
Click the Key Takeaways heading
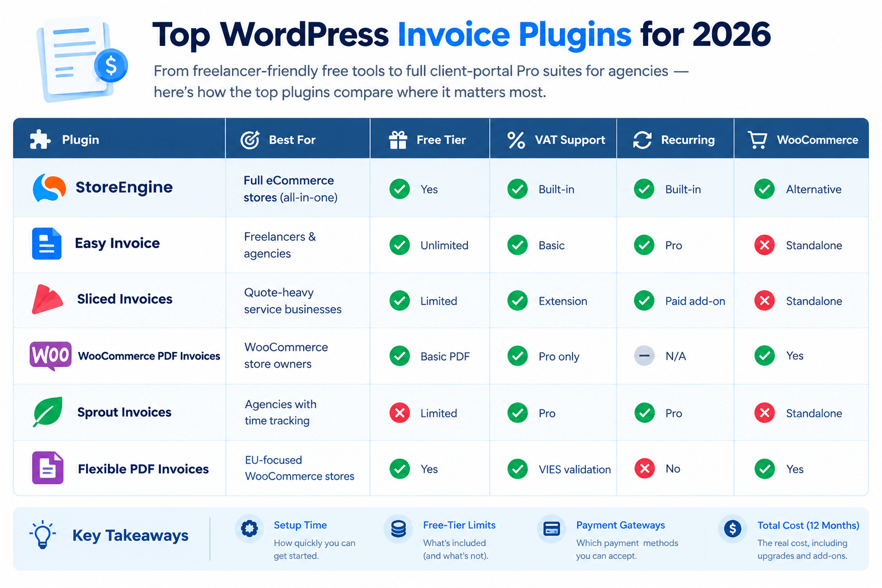tap(130, 536)
